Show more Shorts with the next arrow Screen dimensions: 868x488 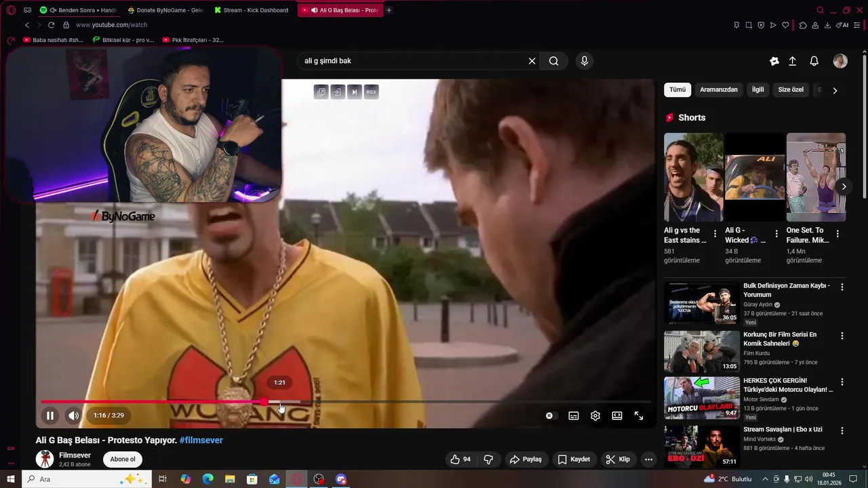(x=844, y=186)
